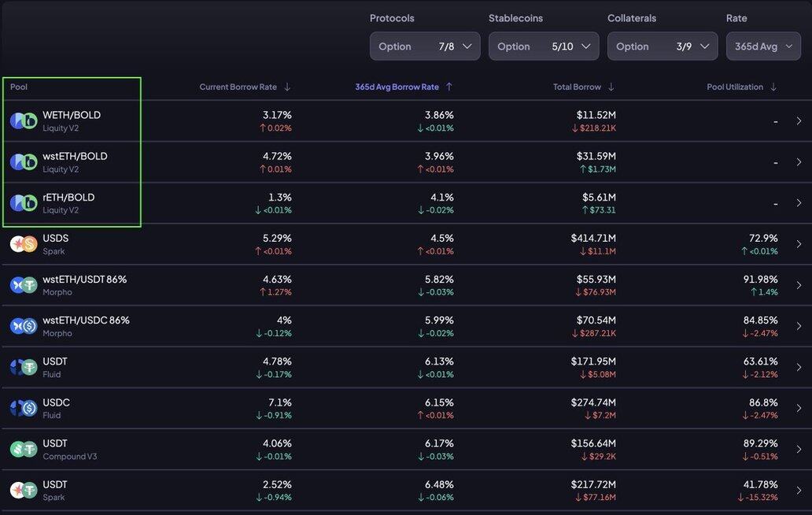Open the USDC Fluid pool name link
The width and height of the screenshot is (812, 515).
(x=56, y=402)
